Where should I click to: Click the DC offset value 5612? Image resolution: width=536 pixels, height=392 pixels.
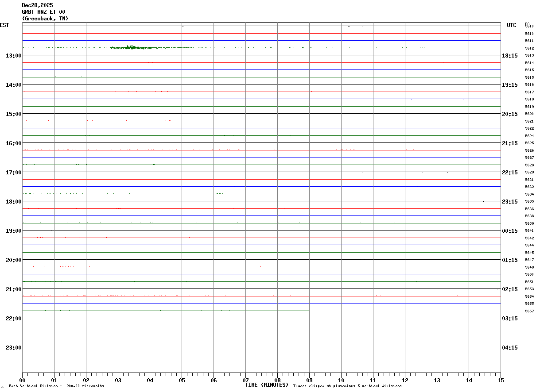click(529, 48)
